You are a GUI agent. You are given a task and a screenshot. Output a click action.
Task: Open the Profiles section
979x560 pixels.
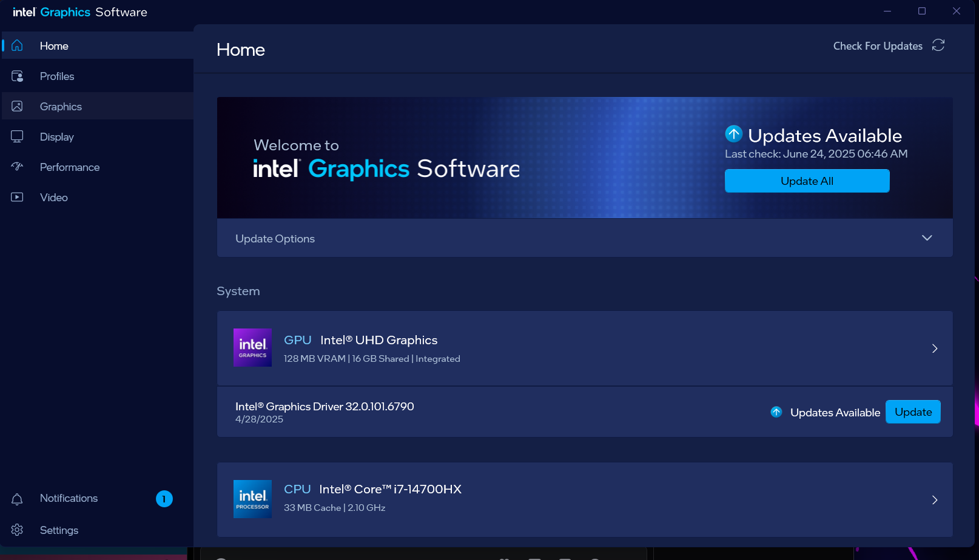(98, 76)
